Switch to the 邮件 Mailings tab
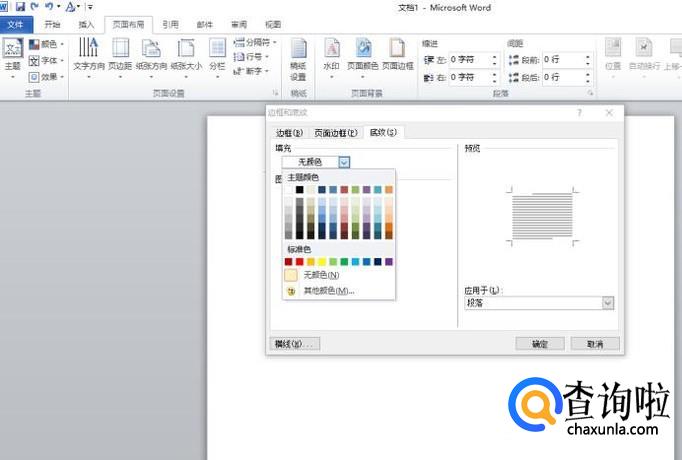This screenshot has width=682, height=460. tap(204, 25)
